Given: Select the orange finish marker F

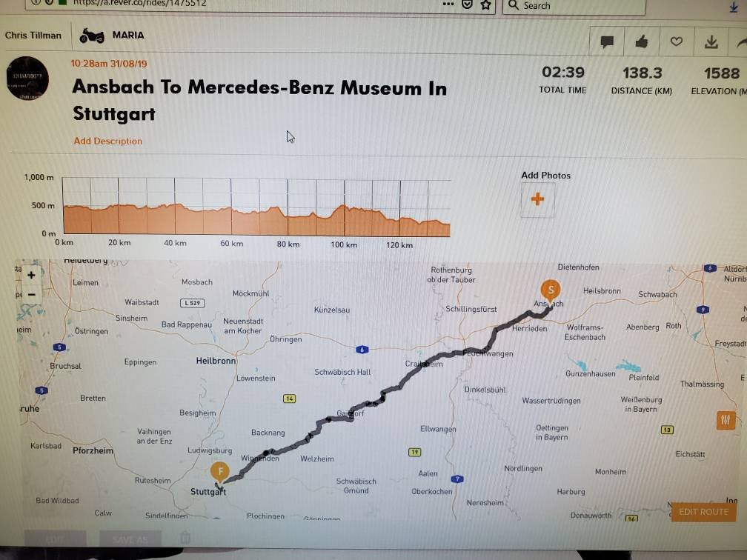Looking at the screenshot, I should pyautogui.click(x=220, y=473).
